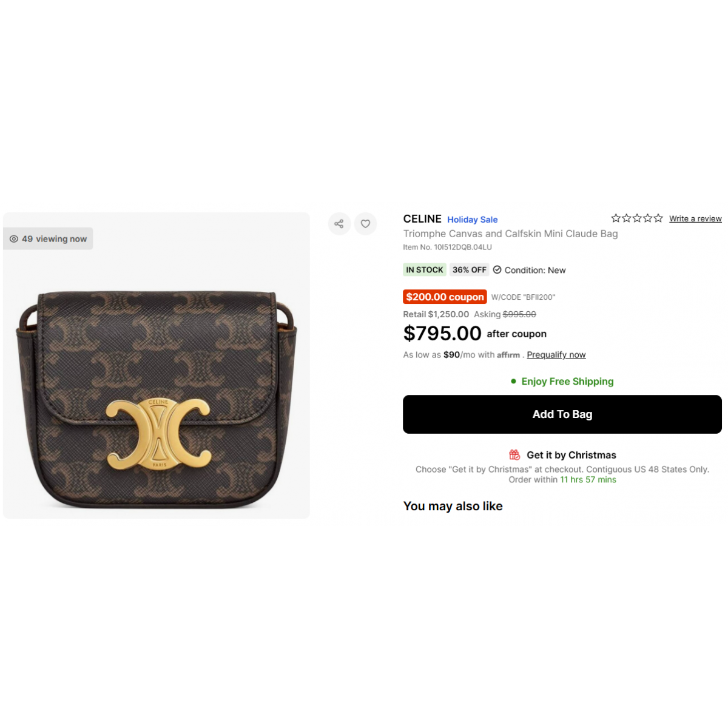Image resolution: width=728 pixels, height=728 pixels.
Task: Click the eye icon beside viewing count
Action: 14,239
